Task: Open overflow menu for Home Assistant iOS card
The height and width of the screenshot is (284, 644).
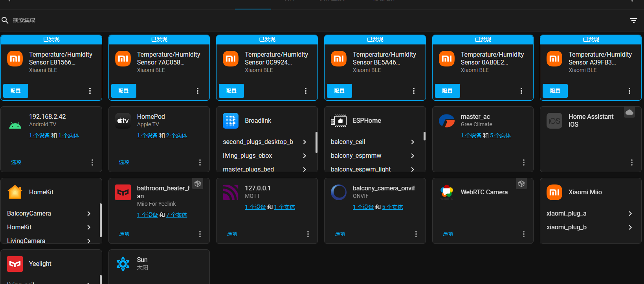Action: click(632, 162)
